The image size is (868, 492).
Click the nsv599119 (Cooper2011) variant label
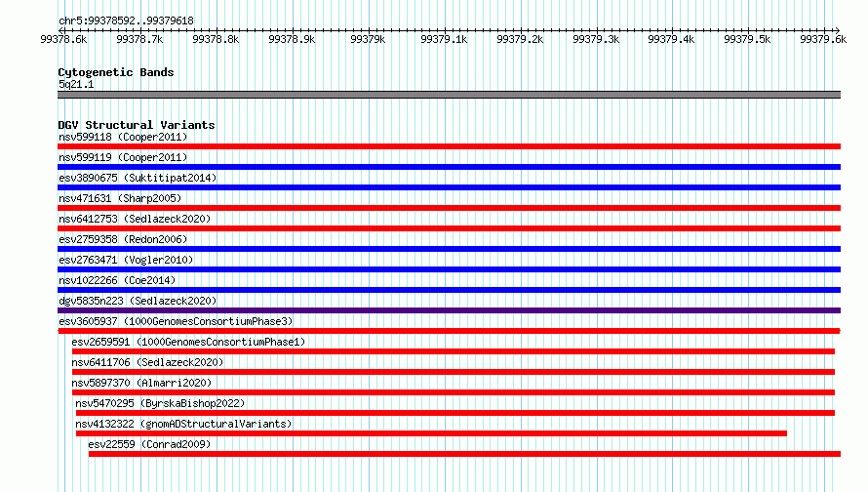(123, 157)
